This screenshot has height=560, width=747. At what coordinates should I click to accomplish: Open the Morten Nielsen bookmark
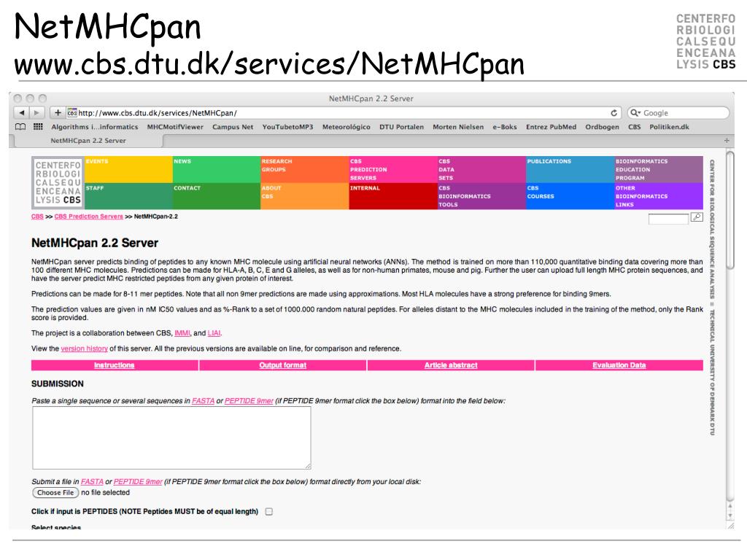point(458,127)
